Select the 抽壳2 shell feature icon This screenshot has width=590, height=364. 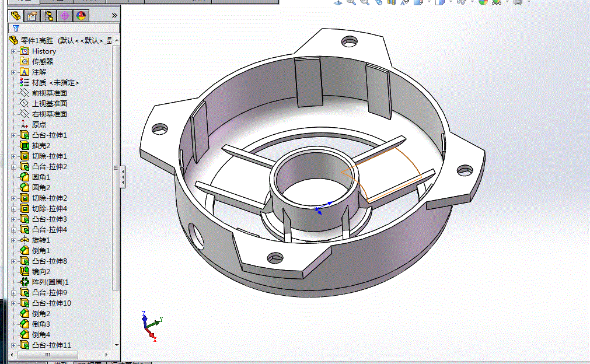coord(25,145)
